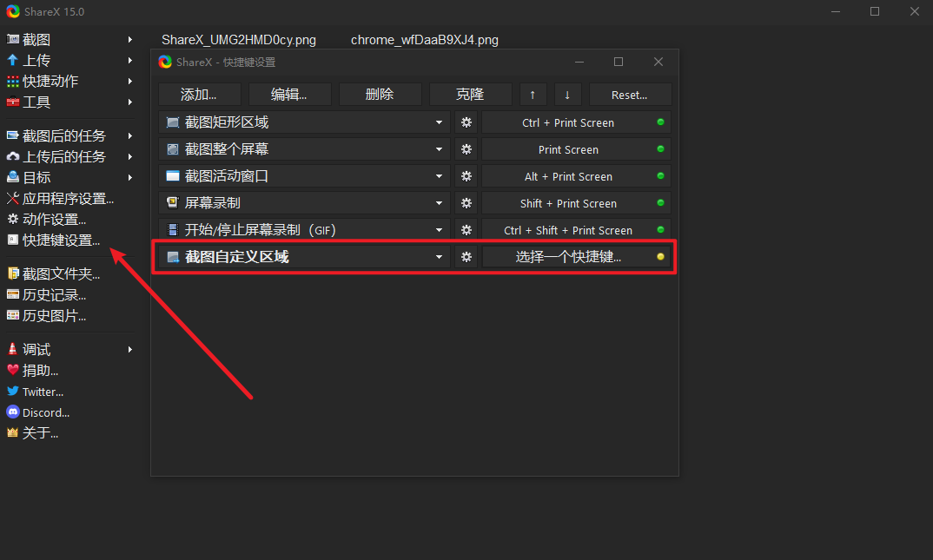
Task: Open settings gear for 截图矩形区域 hotkey
Action: pos(467,122)
